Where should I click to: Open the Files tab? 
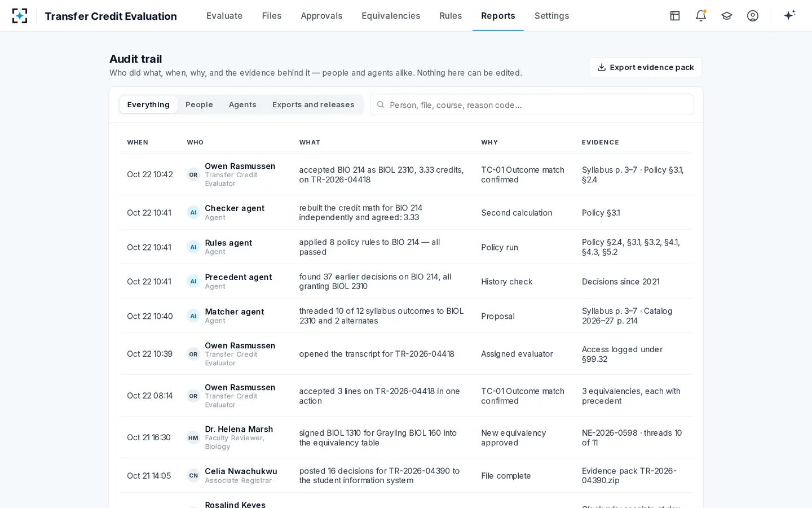[272, 16]
